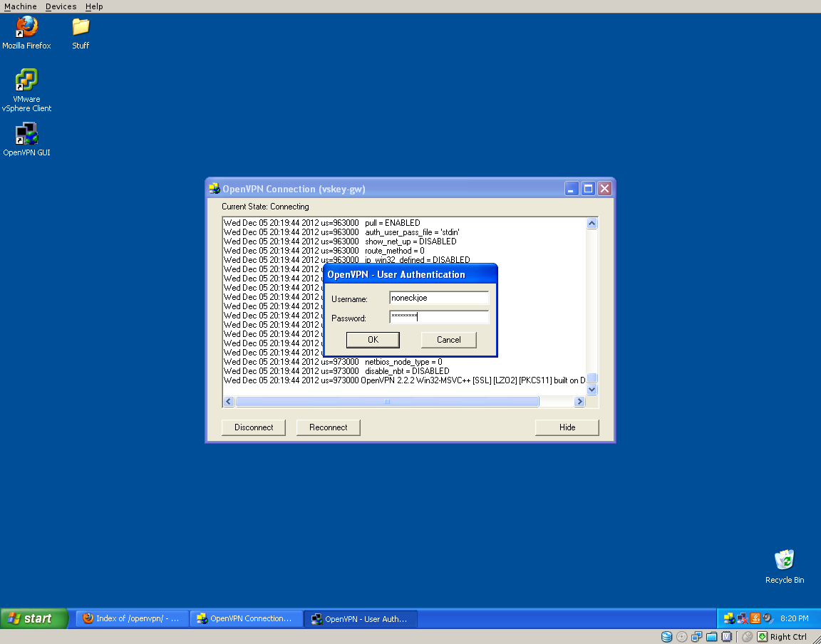This screenshot has width=821, height=644.
Task: Select the Recycle Bin icon
Action: point(785,566)
